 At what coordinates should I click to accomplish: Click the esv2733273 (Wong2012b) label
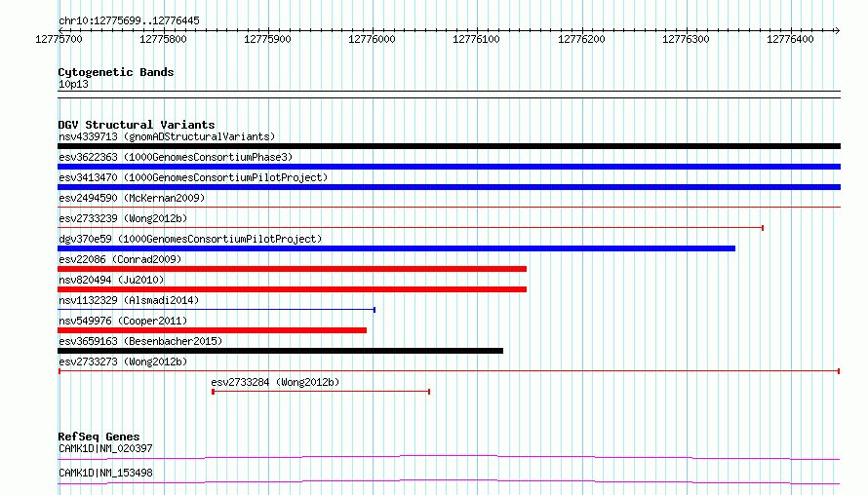[123, 362]
